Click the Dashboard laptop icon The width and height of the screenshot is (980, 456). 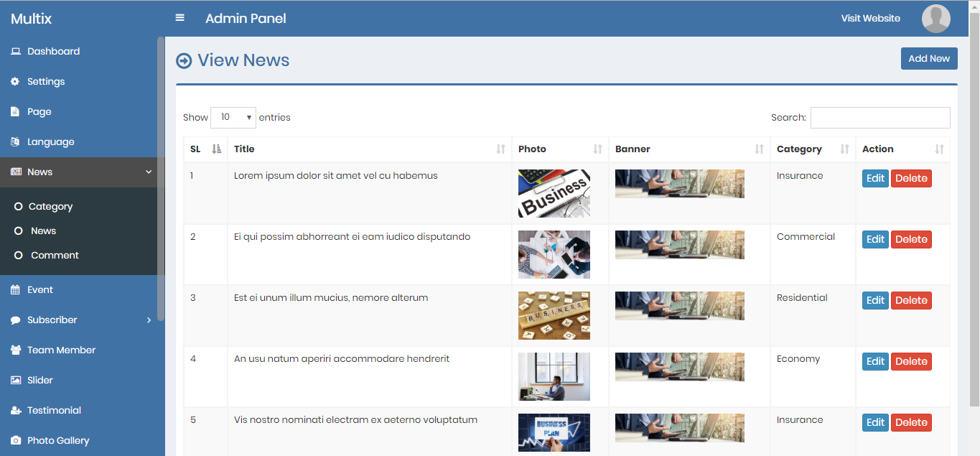point(15,52)
